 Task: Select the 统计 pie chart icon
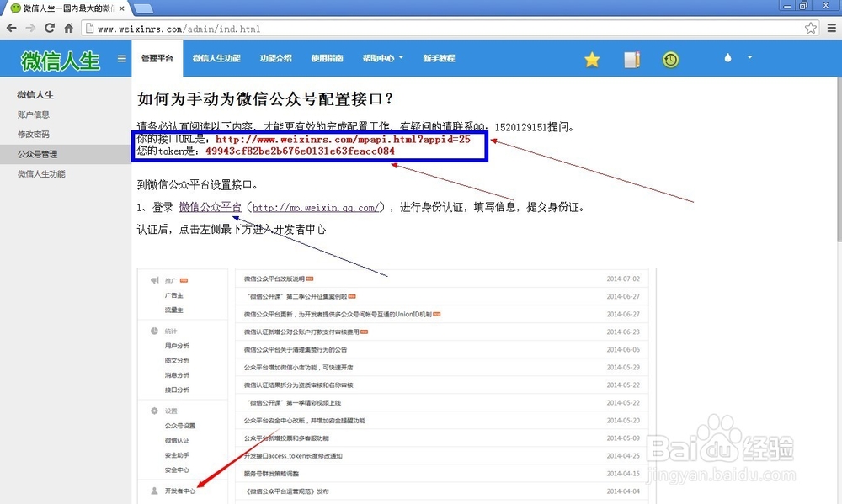(x=154, y=330)
